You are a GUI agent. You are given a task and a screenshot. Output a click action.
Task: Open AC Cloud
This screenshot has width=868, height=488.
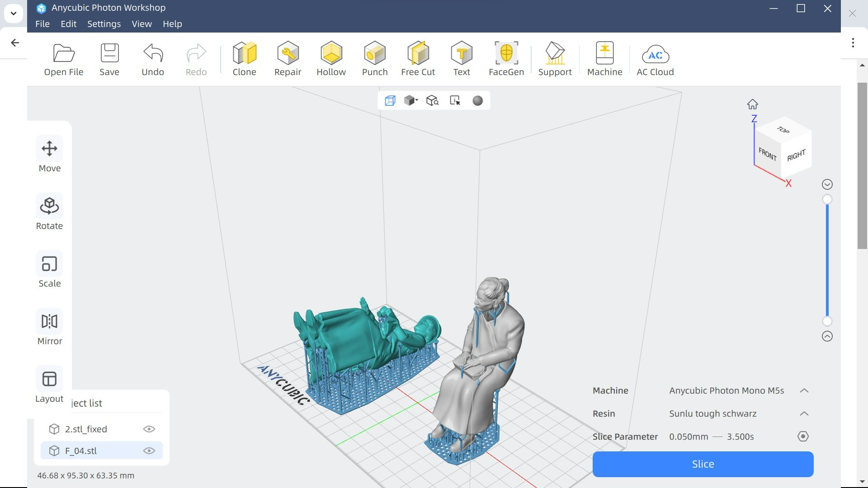click(x=655, y=59)
